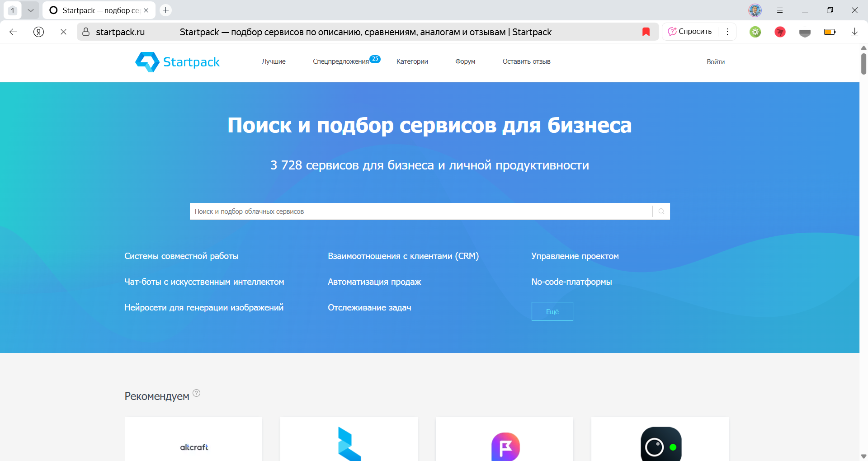Viewport: 868px width, 461px height.
Task: Open Downloads from the browser toolbar
Action: tap(854, 32)
